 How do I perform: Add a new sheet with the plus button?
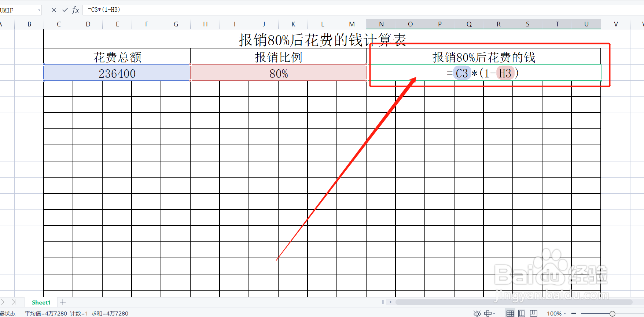[63, 302]
